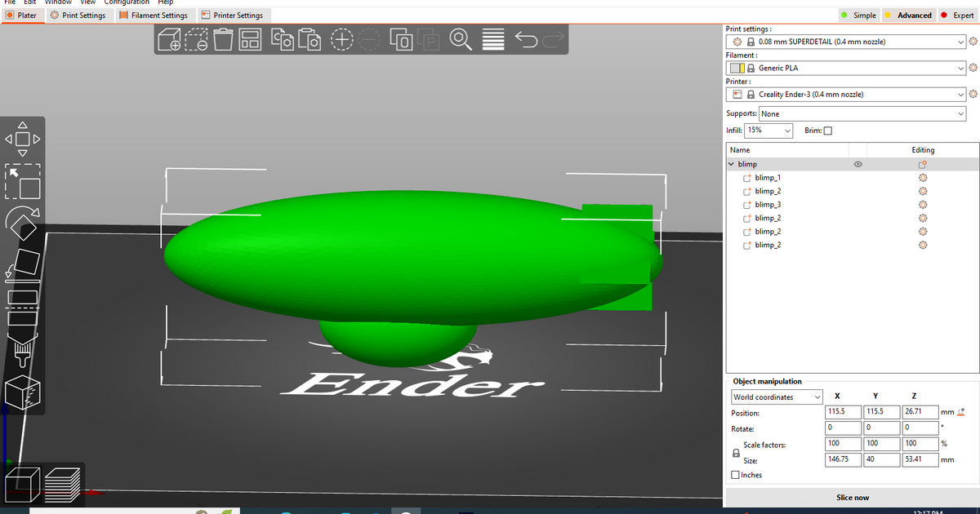Select the Move tool
This screenshot has height=514, width=980.
point(23,139)
